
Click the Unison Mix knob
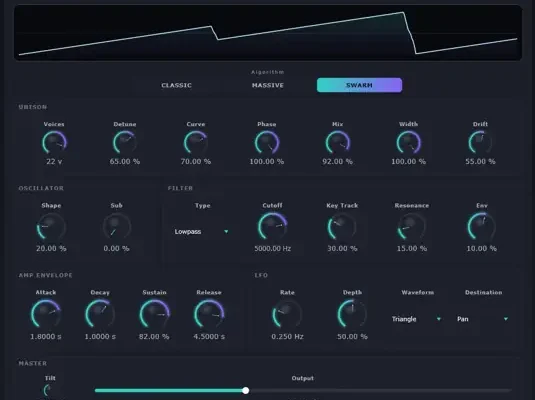pyautogui.click(x=337, y=143)
